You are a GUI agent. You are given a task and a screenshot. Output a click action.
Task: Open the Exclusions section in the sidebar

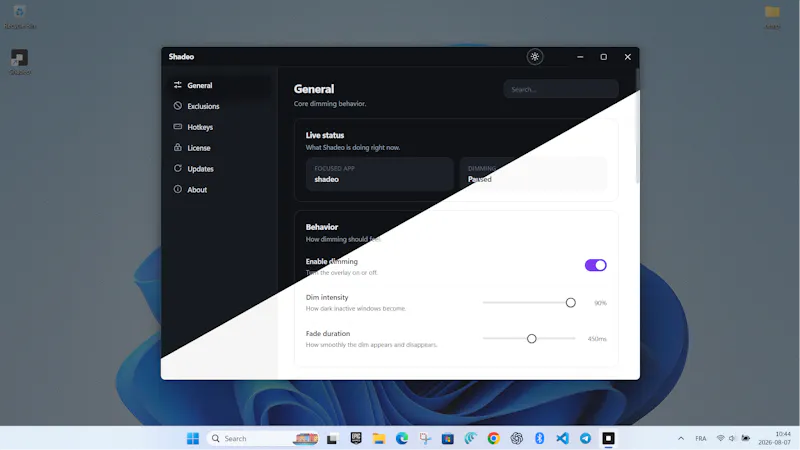219,106
